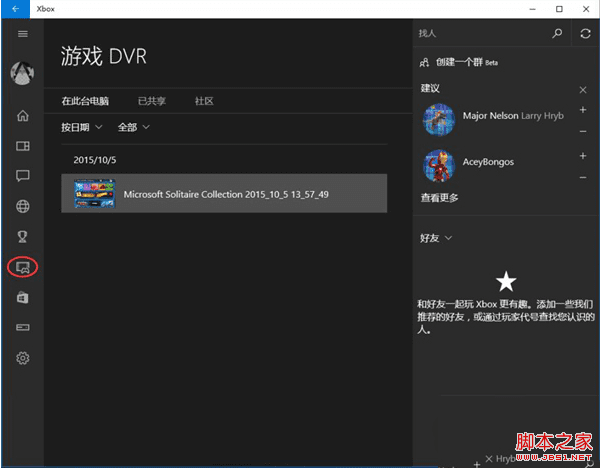Screen dimensions: 600x468
Task: Click the 2015/10/5 date heading
Action: (95, 160)
